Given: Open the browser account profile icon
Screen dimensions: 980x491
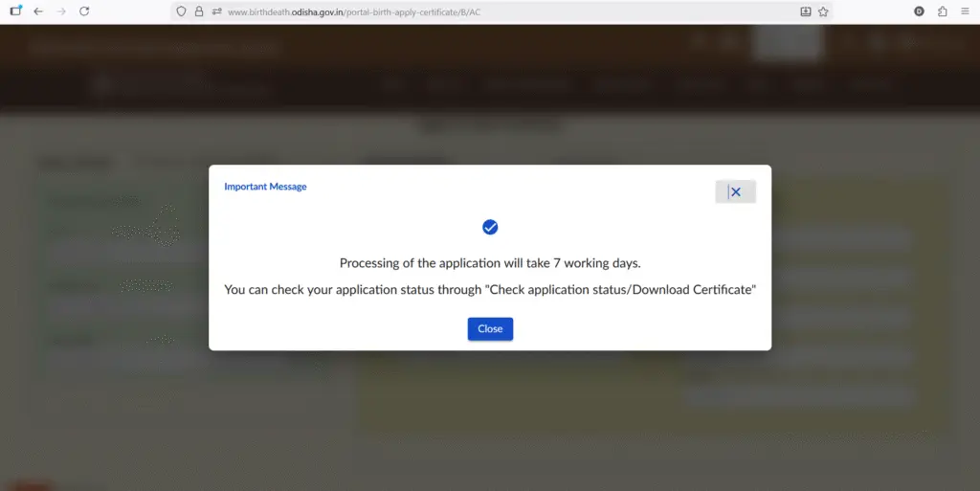Looking at the screenshot, I should click(x=920, y=11).
